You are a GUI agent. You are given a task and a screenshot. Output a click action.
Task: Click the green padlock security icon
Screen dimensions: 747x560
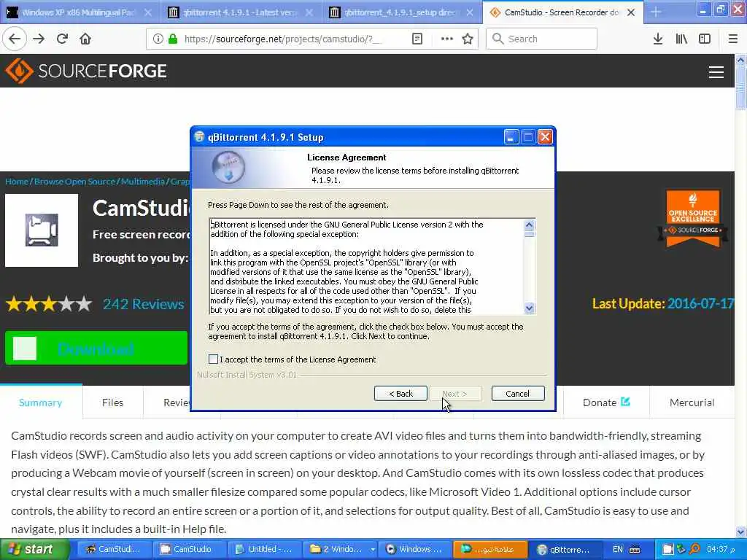point(173,39)
